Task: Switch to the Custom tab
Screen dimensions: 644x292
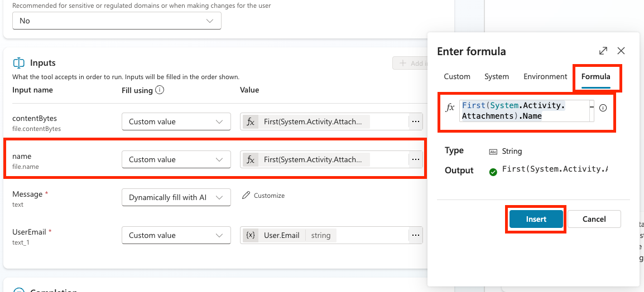Action: point(456,76)
